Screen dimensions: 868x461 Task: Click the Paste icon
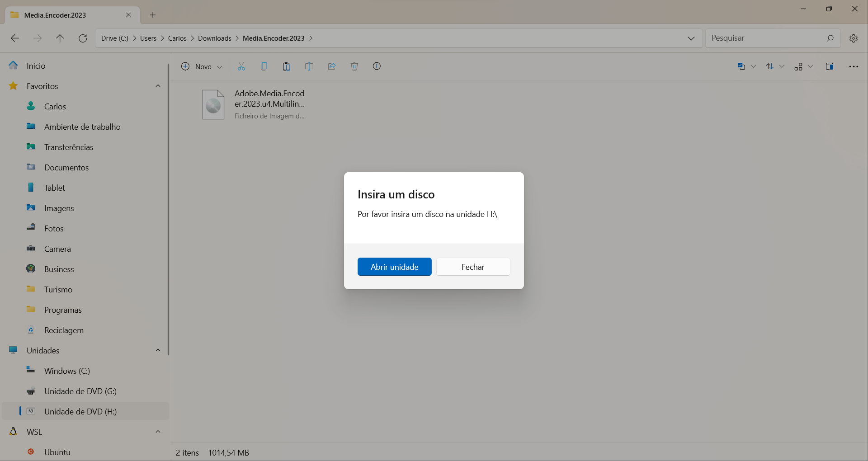(x=287, y=66)
